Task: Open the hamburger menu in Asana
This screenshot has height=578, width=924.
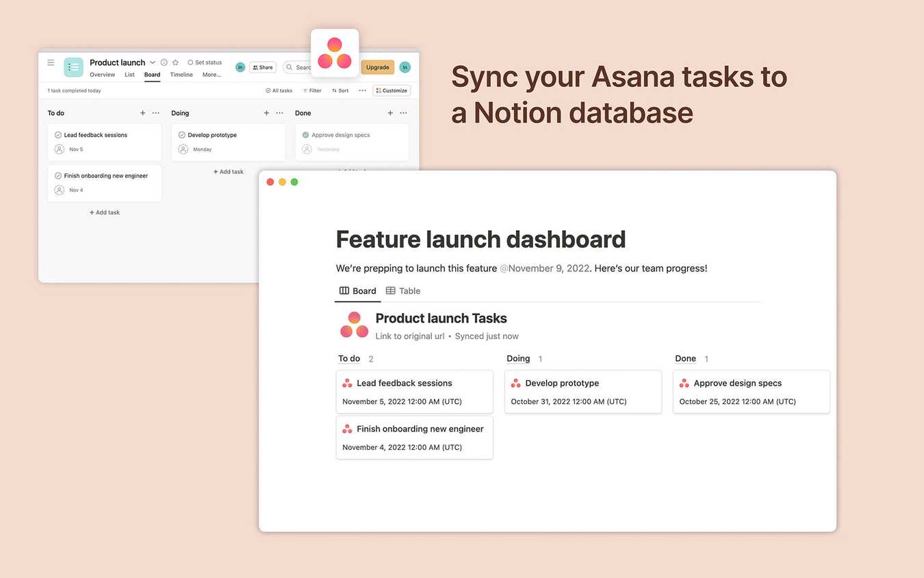Action: point(51,62)
